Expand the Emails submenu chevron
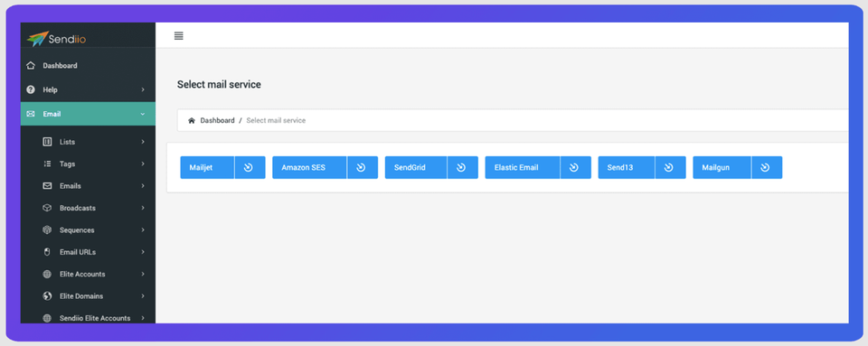Viewport: 868px width, 346px height. (x=143, y=186)
